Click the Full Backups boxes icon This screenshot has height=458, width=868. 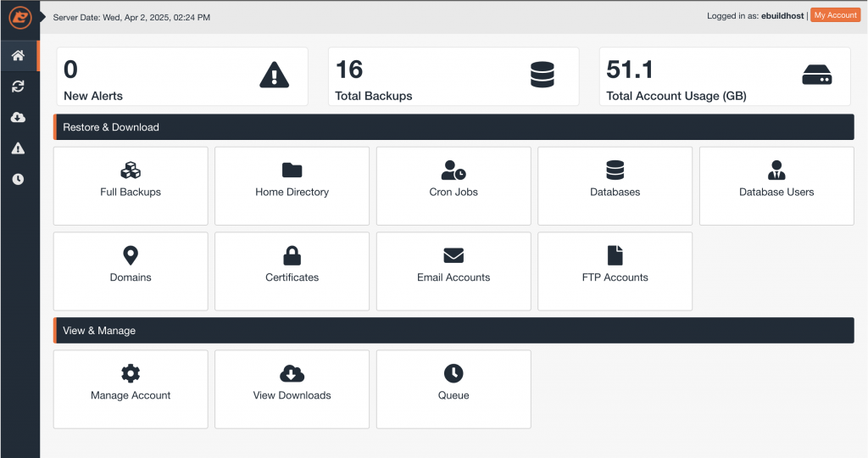coord(131,170)
